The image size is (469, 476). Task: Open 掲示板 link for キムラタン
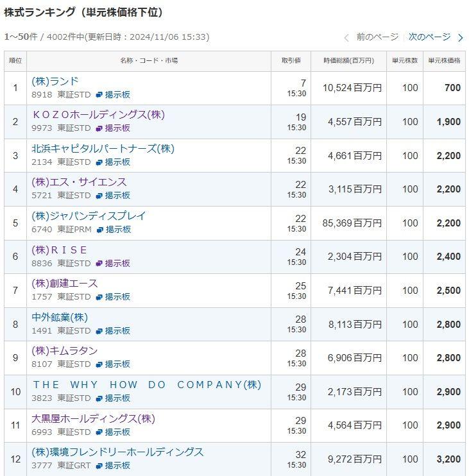[x=117, y=364]
